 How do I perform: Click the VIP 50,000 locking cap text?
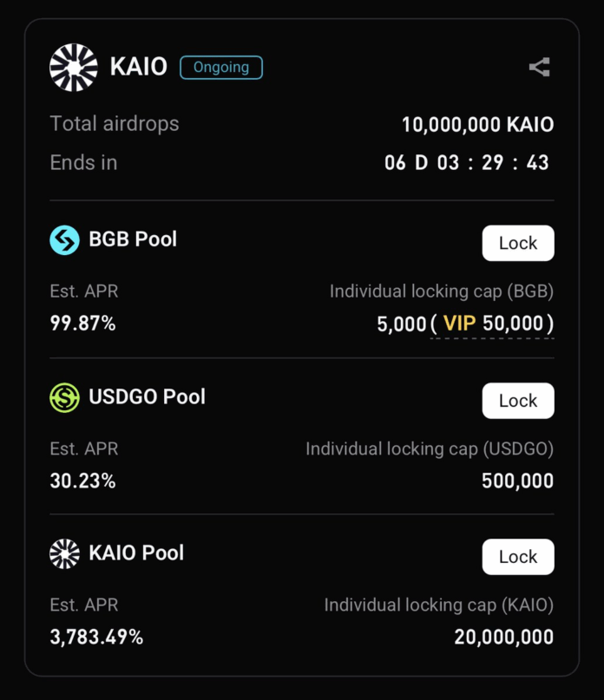pos(492,324)
